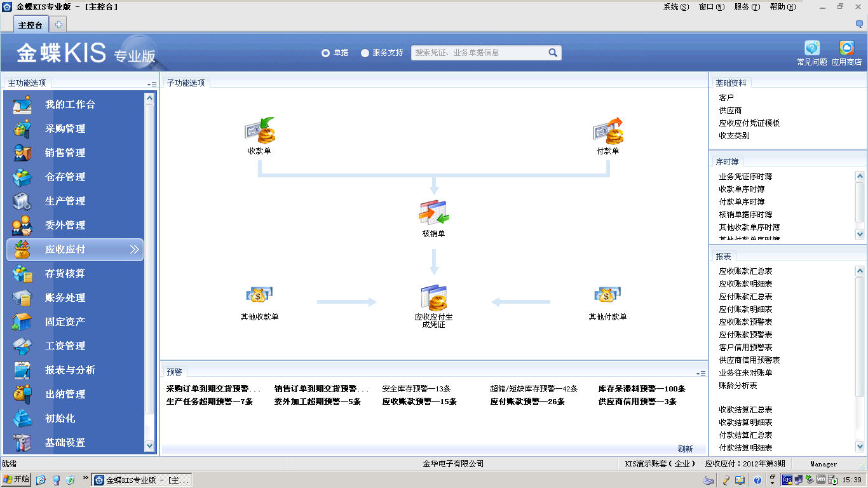Open 应用商店 app store icon

point(847,48)
